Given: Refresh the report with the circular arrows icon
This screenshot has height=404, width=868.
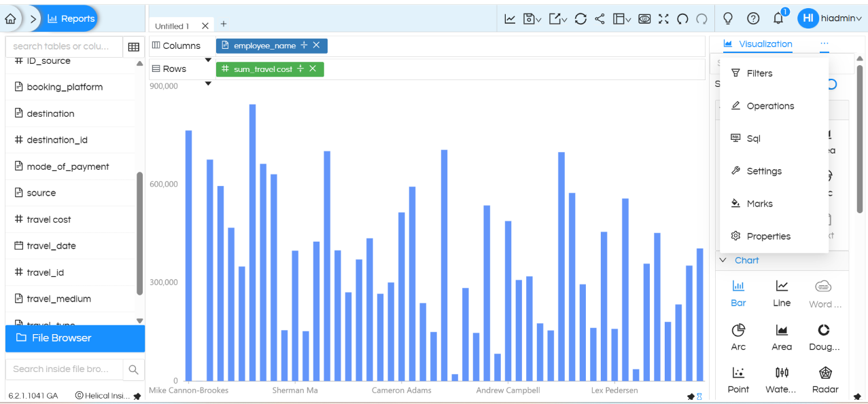Looking at the screenshot, I should (x=580, y=19).
